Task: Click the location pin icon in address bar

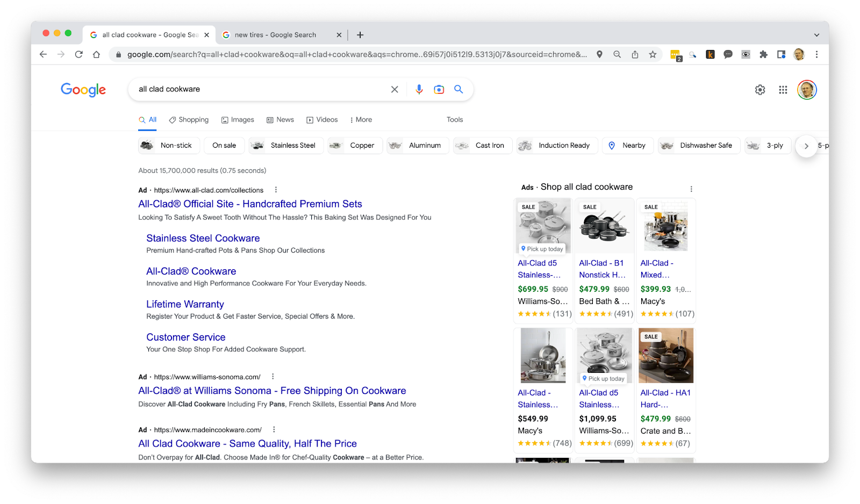Action: 599,54
